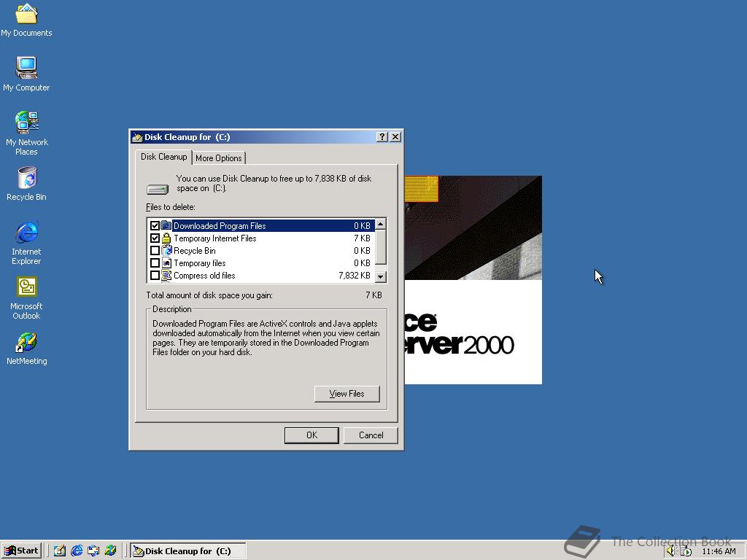Click the View Files button
The width and height of the screenshot is (747, 560).
347,394
